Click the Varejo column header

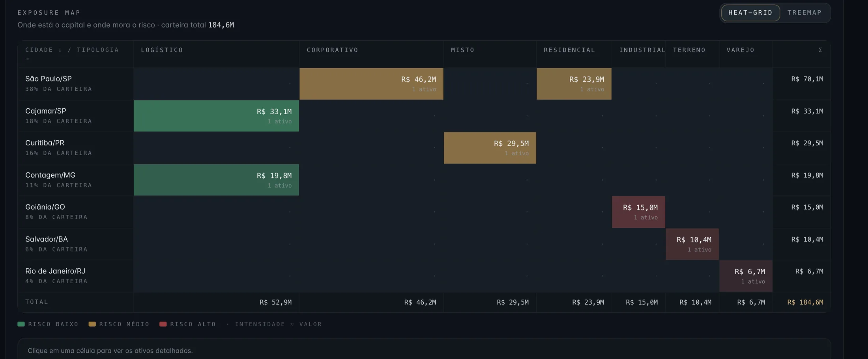tap(746, 54)
